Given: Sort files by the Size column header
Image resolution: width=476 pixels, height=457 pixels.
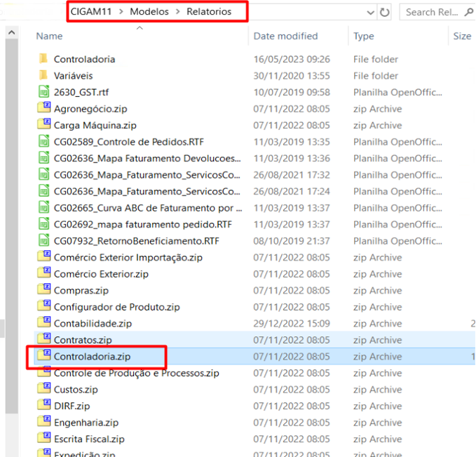Looking at the screenshot, I should (x=462, y=36).
